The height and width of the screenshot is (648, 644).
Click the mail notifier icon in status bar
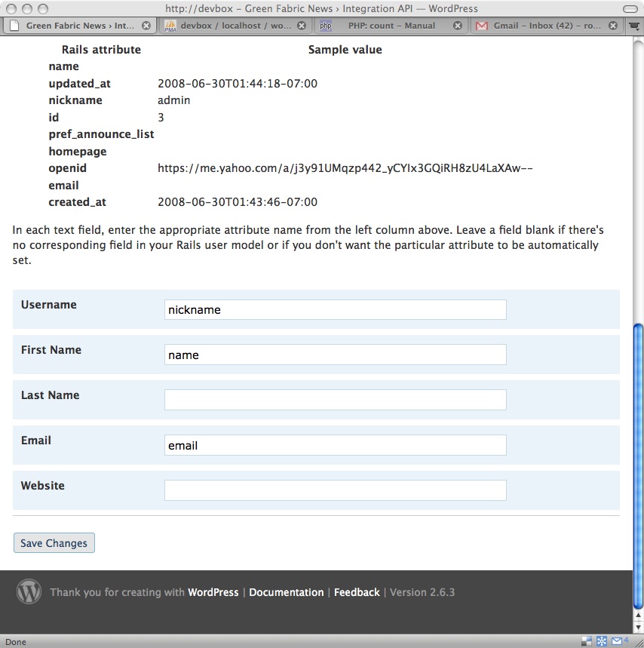617,641
